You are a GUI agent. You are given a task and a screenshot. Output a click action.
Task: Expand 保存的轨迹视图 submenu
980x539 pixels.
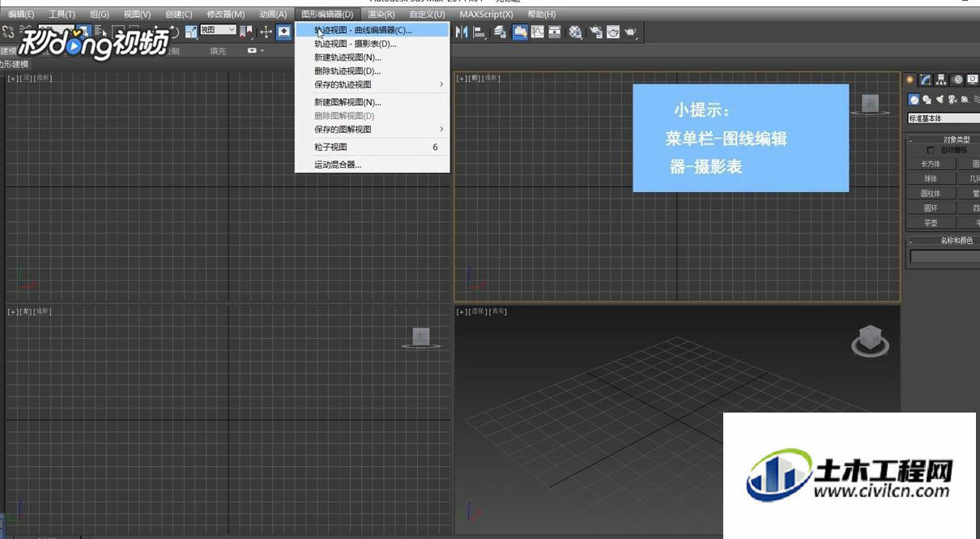[x=373, y=84]
